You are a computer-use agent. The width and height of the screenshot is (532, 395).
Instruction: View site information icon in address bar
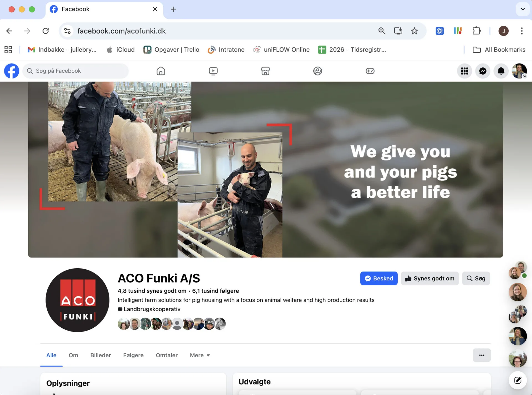point(67,31)
